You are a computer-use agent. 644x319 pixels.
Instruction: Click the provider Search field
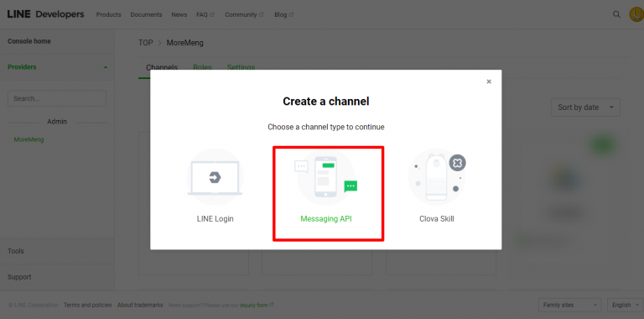[57, 99]
